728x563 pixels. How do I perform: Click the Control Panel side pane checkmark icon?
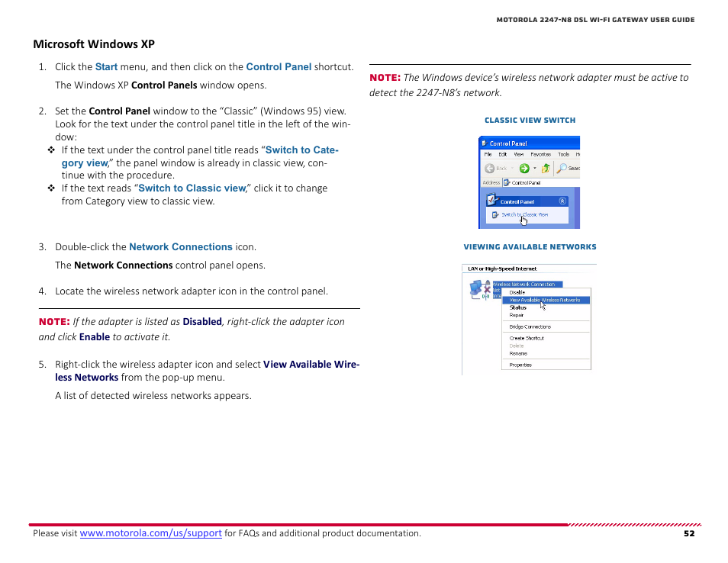point(492,201)
